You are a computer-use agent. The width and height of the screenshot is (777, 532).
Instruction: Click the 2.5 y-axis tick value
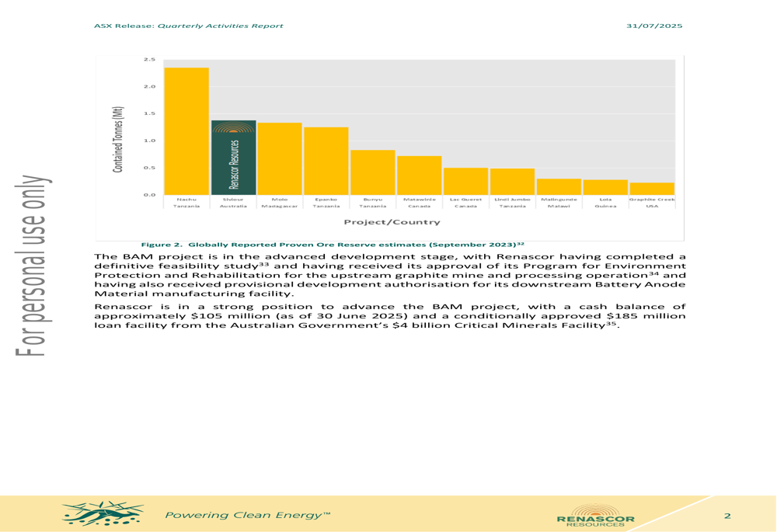(x=150, y=60)
